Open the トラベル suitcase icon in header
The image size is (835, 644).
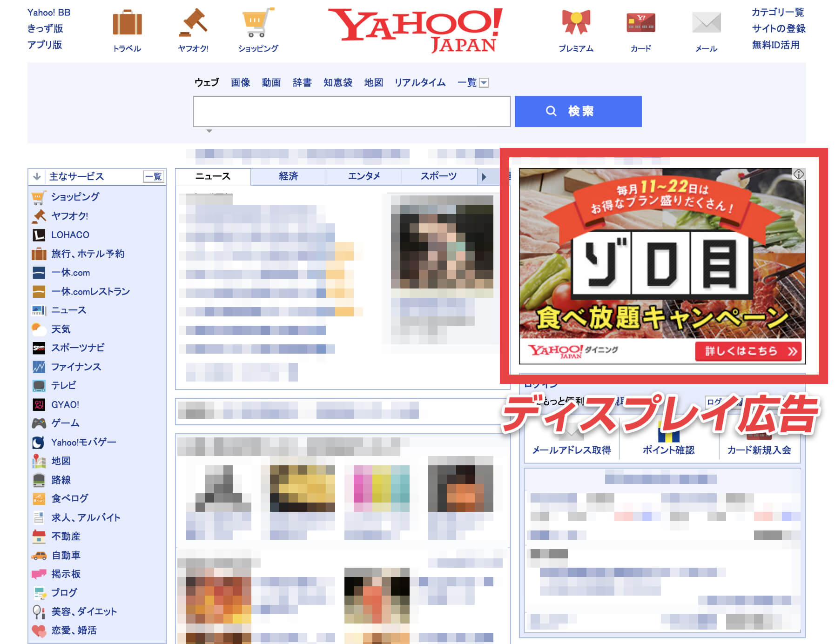point(127,22)
